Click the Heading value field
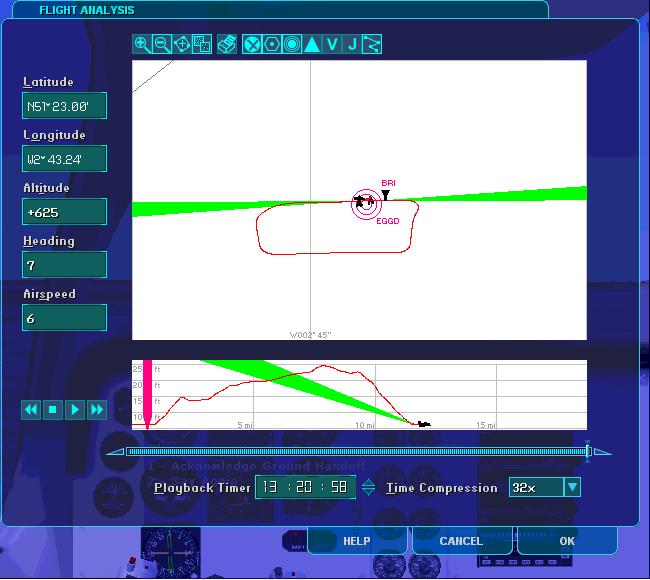This screenshot has width=650, height=580. (x=64, y=265)
